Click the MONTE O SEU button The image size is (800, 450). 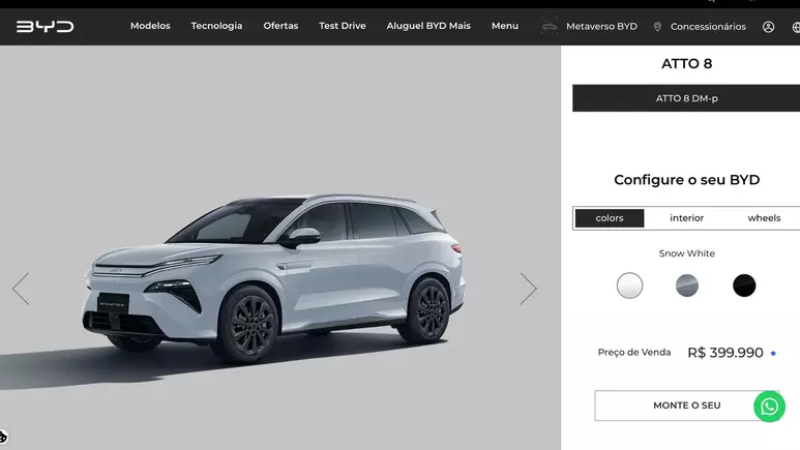[x=687, y=406]
